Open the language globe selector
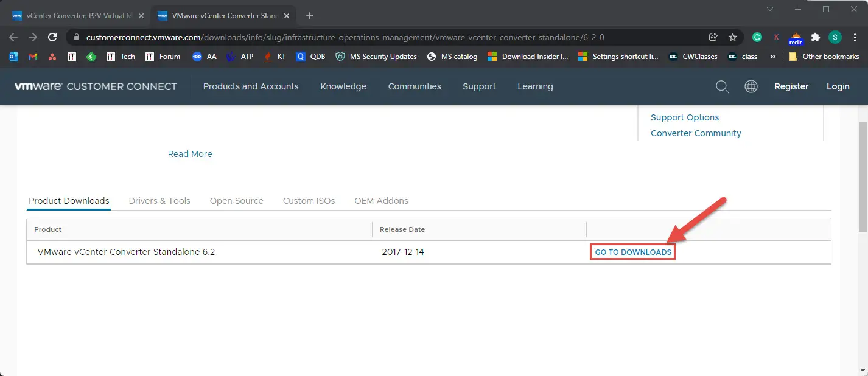 (751, 86)
